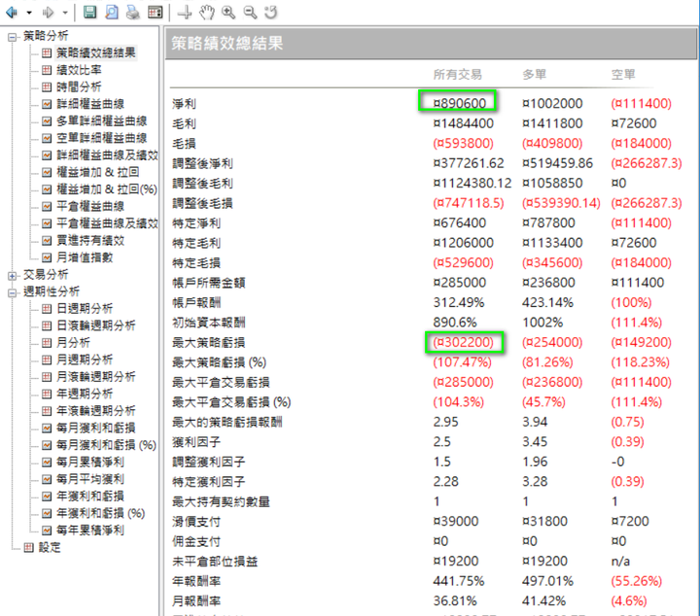Viewport: 700px width, 616px height.
Task: Expand the 交易分析 tree node
Action: (x=13, y=276)
